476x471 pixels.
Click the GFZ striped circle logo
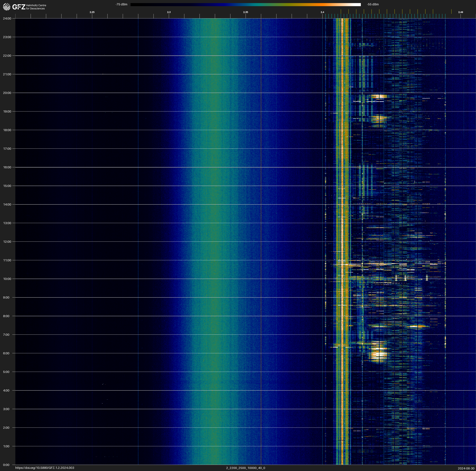(7, 7)
